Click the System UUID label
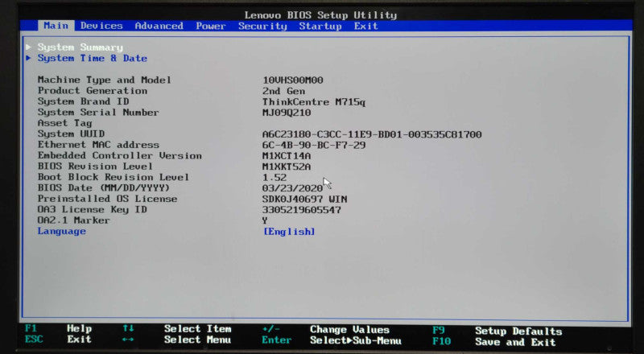Viewport: 644px width, 354px height. coord(71,134)
